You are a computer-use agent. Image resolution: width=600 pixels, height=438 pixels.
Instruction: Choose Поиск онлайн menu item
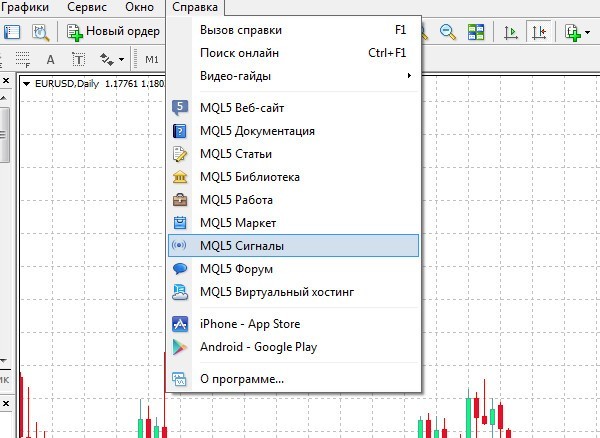293,53
